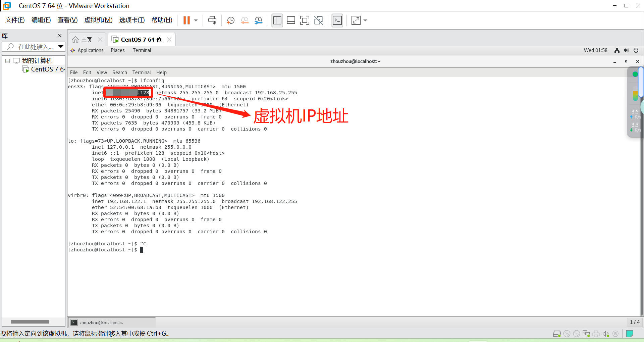644x342 pixels.
Task: Open the library search filter dropdown
Action: tap(61, 47)
